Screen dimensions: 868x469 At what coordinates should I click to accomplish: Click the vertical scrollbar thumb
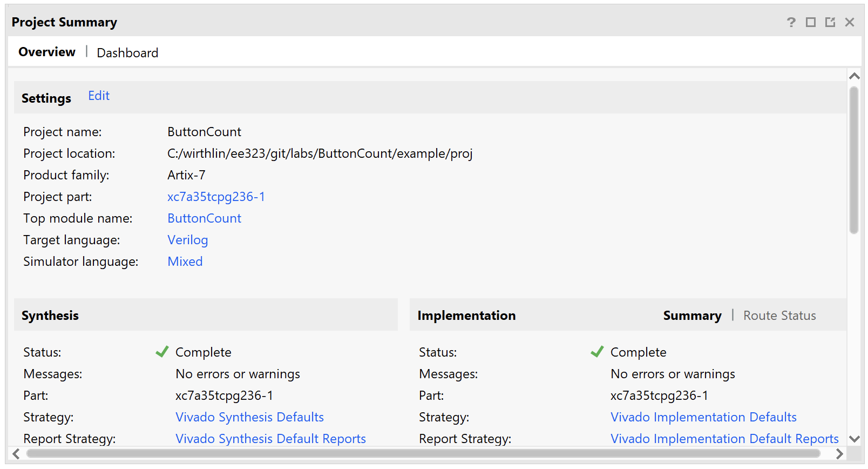(x=854, y=160)
